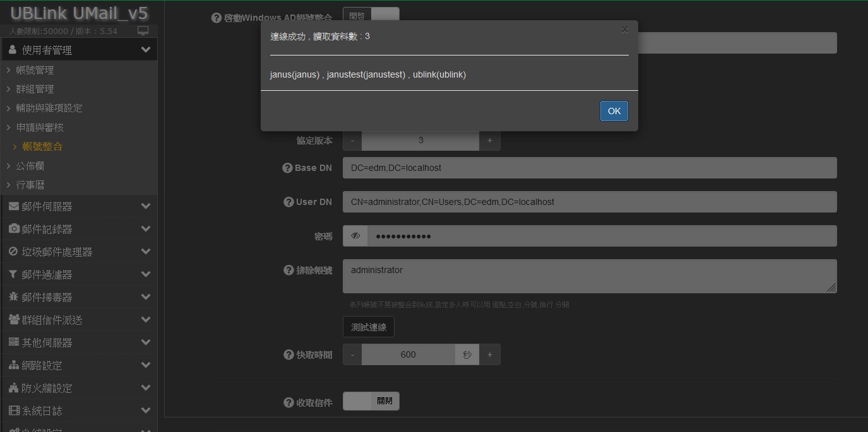868x432 pixels.
Task: Click the help icon beside User DN
Action: [x=288, y=202]
